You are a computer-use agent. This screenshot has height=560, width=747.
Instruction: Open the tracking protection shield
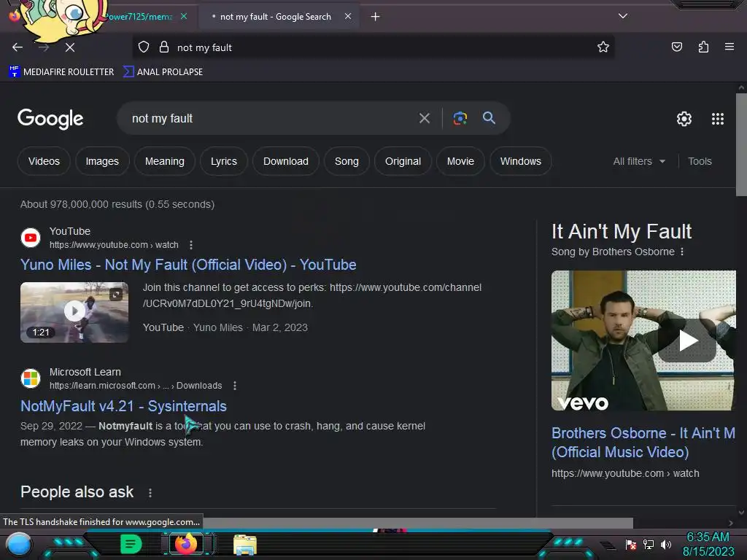(x=144, y=47)
